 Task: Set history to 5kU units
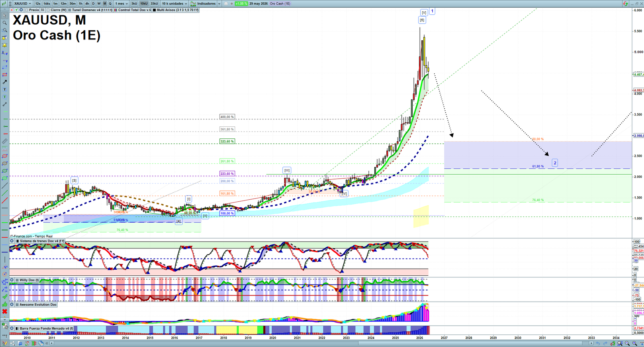tap(134, 4)
